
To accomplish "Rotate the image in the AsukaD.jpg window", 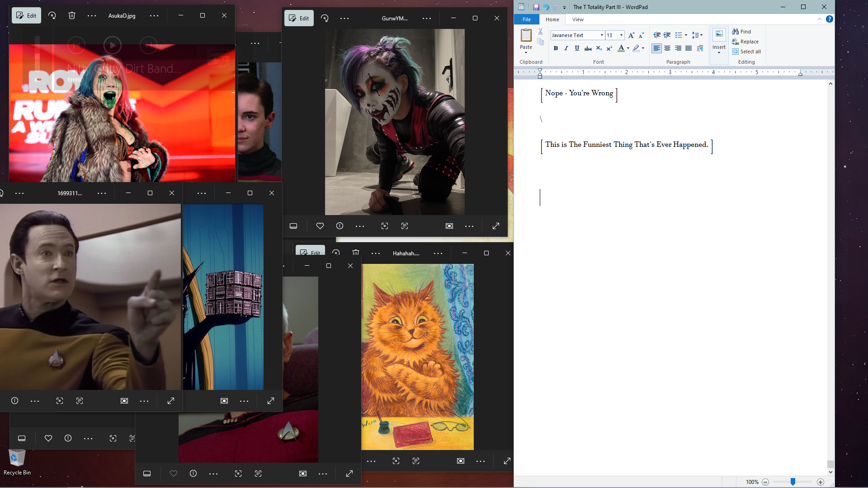I will (x=52, y=15).
